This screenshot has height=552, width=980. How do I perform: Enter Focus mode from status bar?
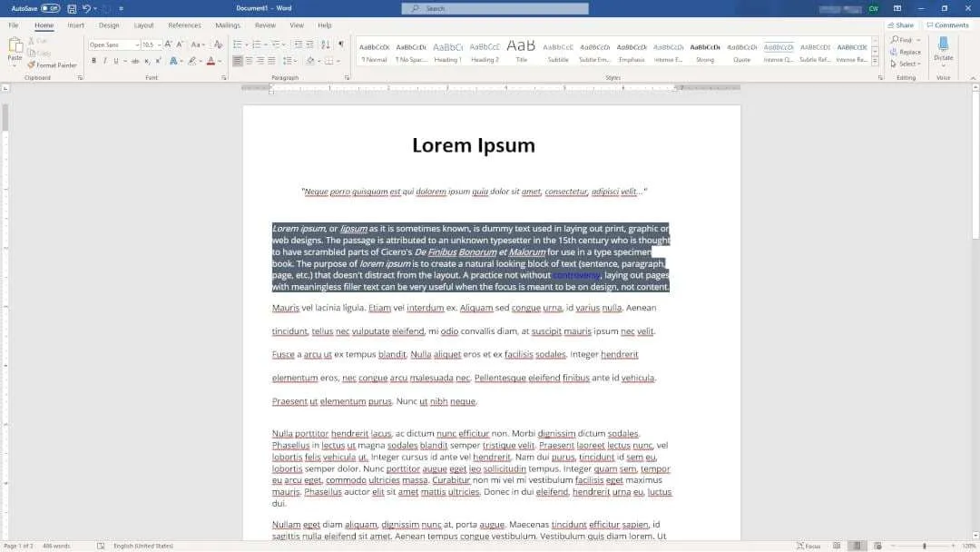808,546
